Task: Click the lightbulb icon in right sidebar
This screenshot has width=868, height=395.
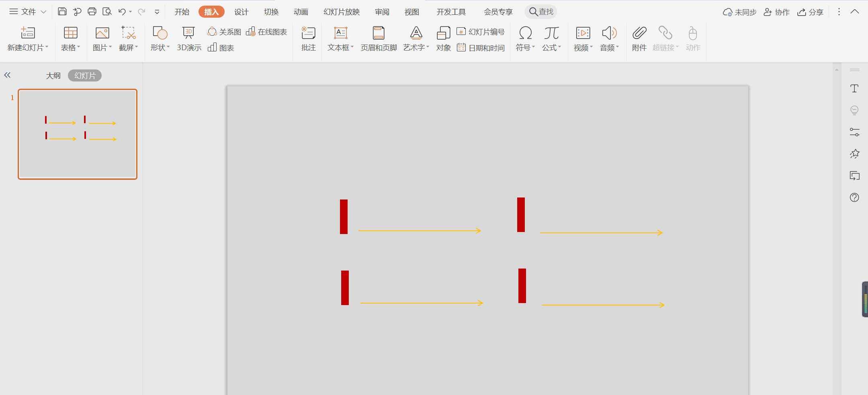Action: coord(854,110)
